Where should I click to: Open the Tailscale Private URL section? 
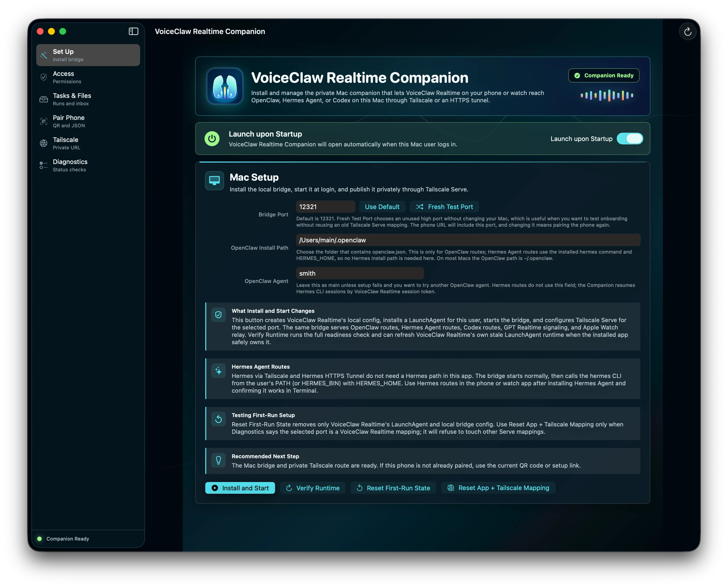point(88,143)
